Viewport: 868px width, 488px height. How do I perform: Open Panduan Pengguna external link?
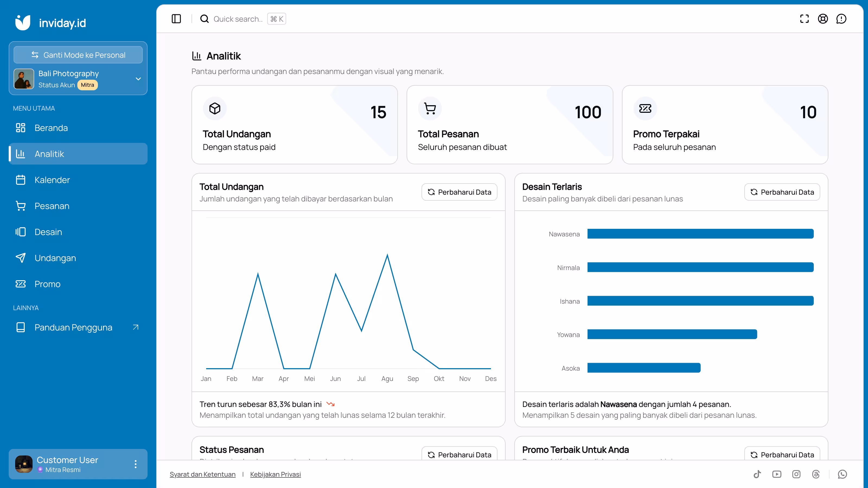78,327
